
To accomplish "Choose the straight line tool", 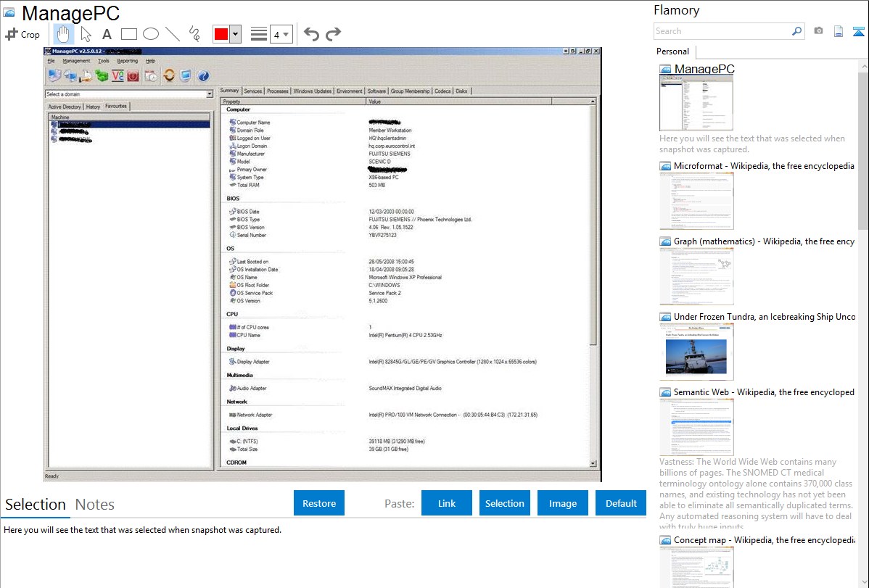I will [173, 34].
